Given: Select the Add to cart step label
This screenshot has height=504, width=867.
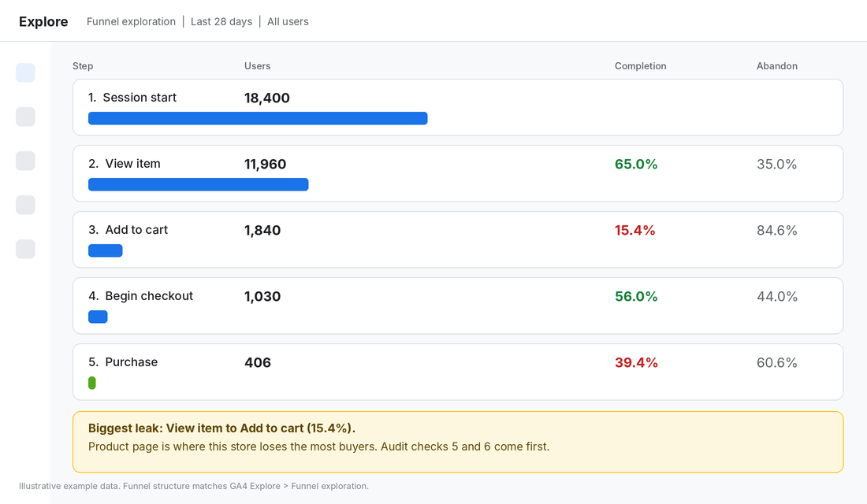Looking at the screenshot, I should (128, 230).
